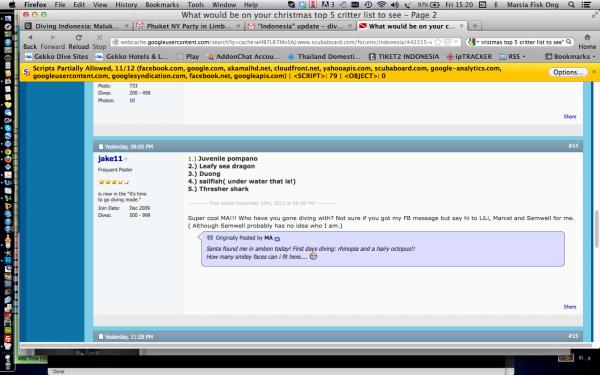
Task: Open the Play bookmark
Action: (x=188, y=57)
